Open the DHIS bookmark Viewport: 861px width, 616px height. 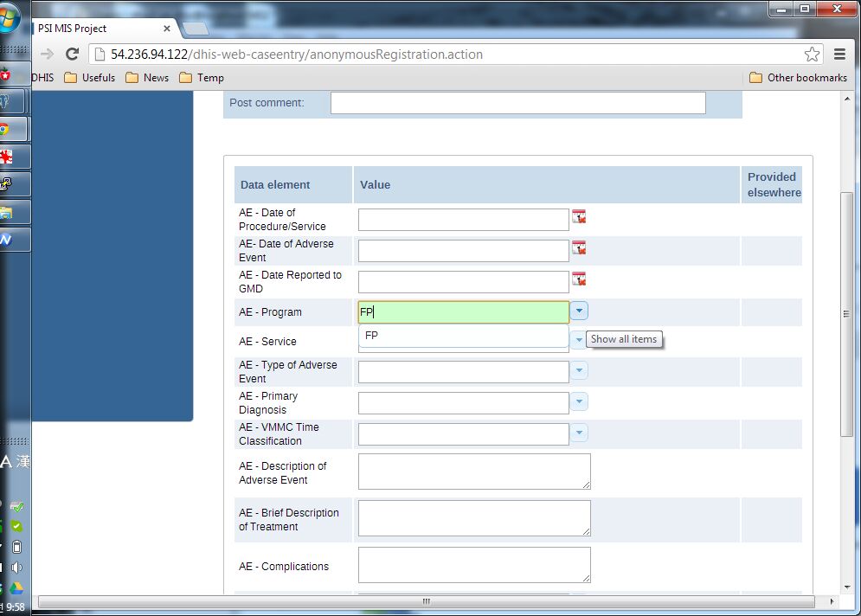pos(42,77)
